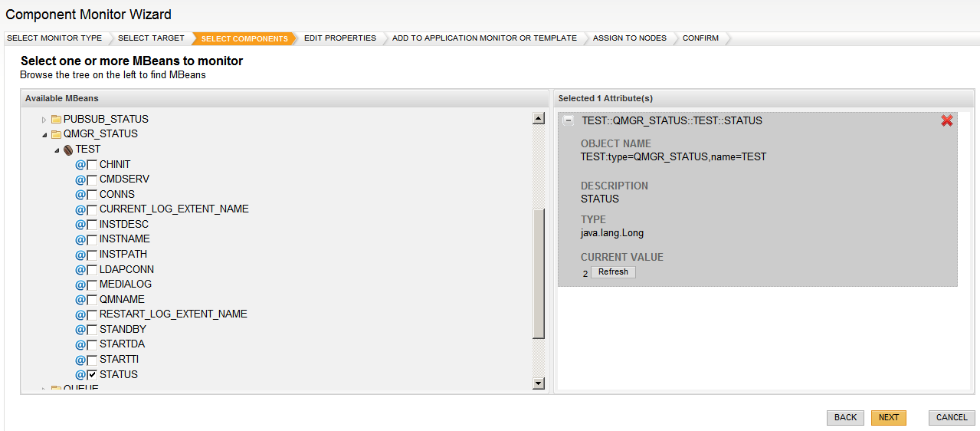Click the PUBSUB_STATUS folder icon
Image resolution: width=980 pixels, height=431 pixels.
pyautogui.click(x=56, y=120)
